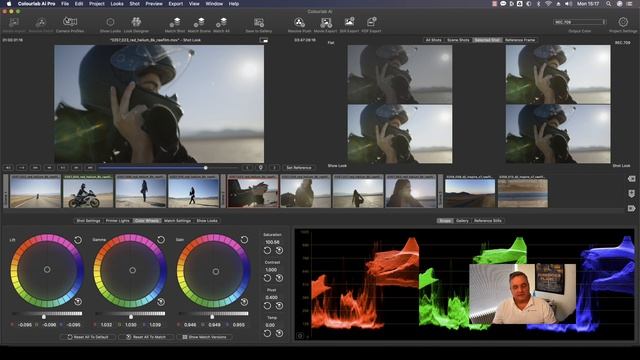Click the Still Export icon
The width and height of the screenshot is (640, 360).
[349, 22]
